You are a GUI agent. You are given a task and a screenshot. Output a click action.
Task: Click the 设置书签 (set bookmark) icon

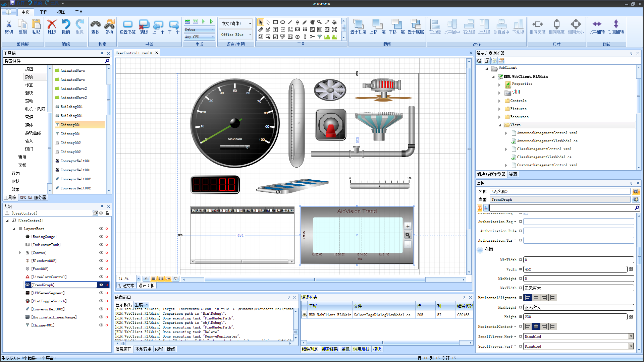tap(127, 24)
